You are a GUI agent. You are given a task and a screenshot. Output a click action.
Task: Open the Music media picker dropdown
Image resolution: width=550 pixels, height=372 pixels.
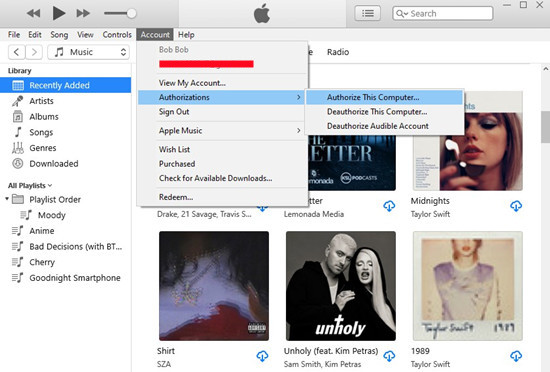[88, 52]
